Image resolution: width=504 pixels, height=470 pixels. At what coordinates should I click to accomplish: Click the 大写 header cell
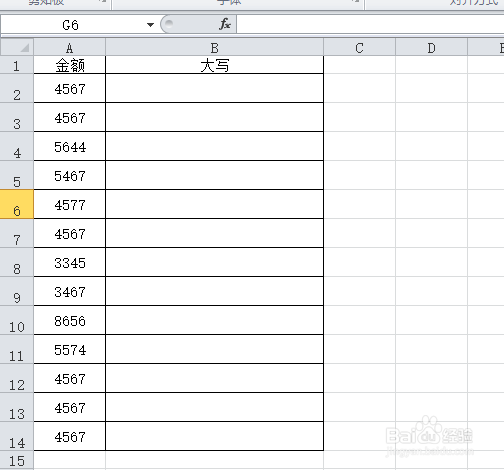[214, 65]
